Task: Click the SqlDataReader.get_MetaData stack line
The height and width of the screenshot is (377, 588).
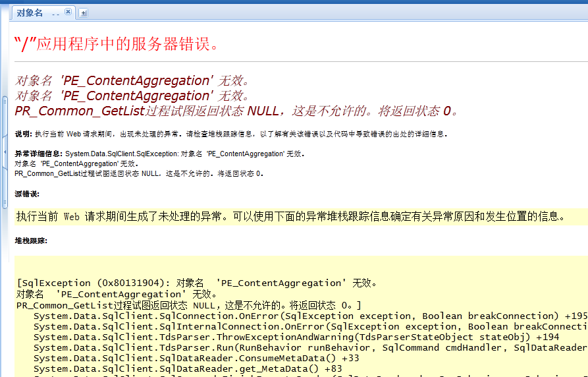Action: (x=188, y=368)
